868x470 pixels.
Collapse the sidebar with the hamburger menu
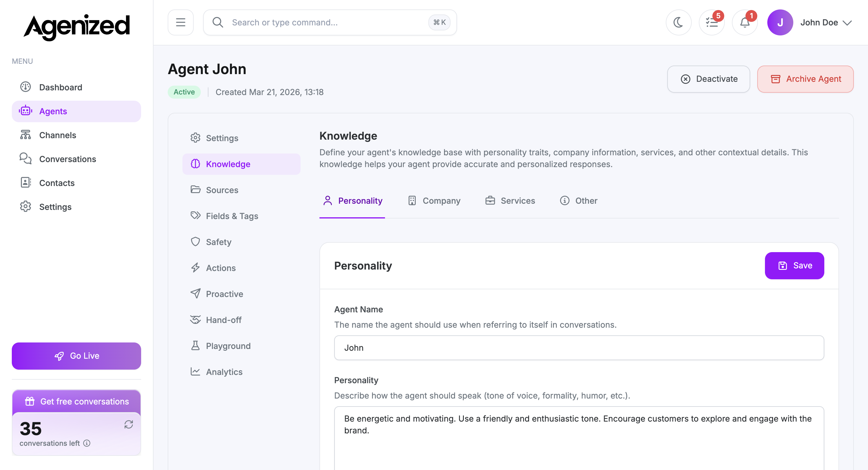[x=181, y=22]
